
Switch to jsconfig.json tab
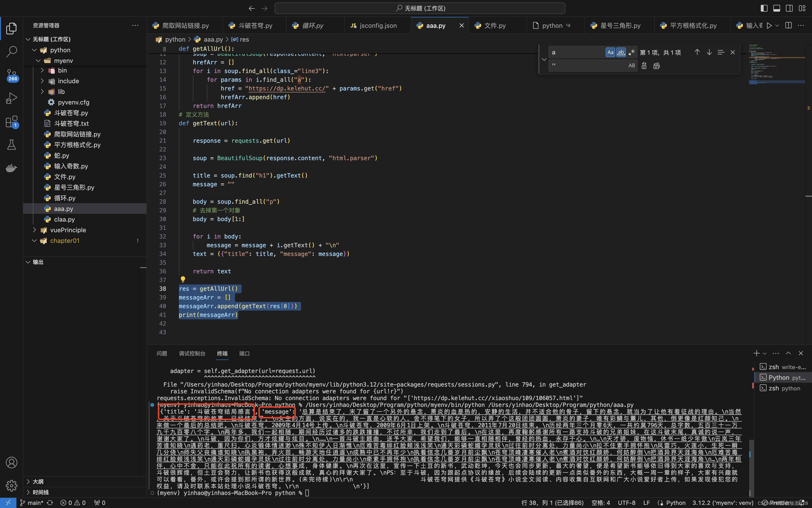point(377,26)
